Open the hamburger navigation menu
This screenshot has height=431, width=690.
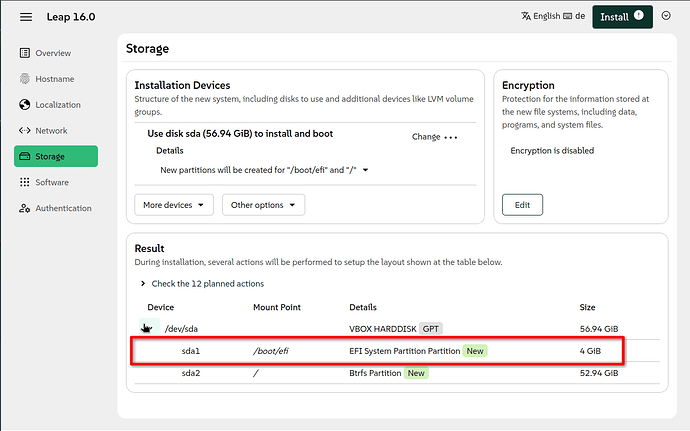click(x=26, y=17)
